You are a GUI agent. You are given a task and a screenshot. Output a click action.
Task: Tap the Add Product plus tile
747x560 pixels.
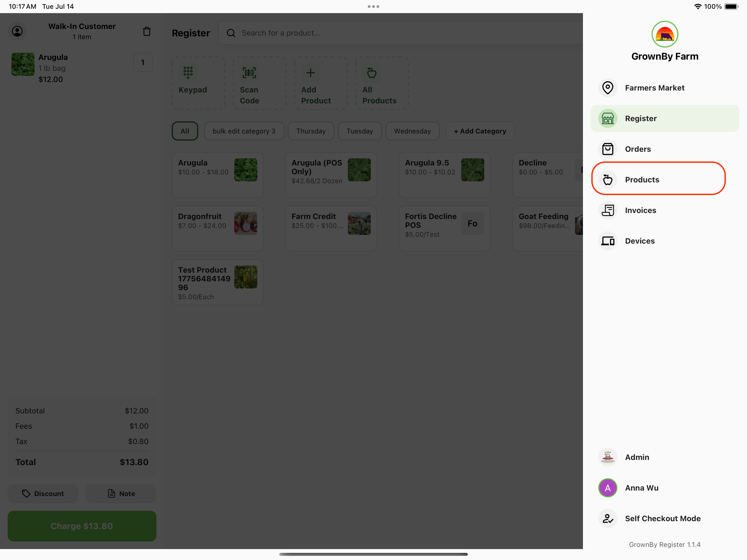pyautogui.click(x=320, y=83)
